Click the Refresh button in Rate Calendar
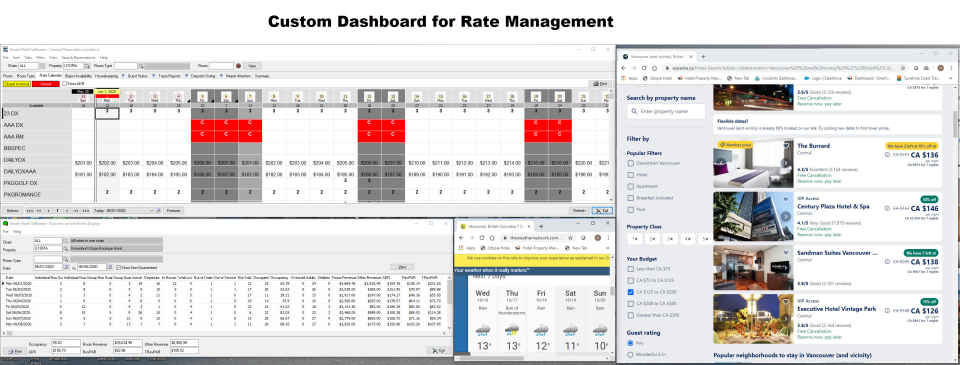 579,210
